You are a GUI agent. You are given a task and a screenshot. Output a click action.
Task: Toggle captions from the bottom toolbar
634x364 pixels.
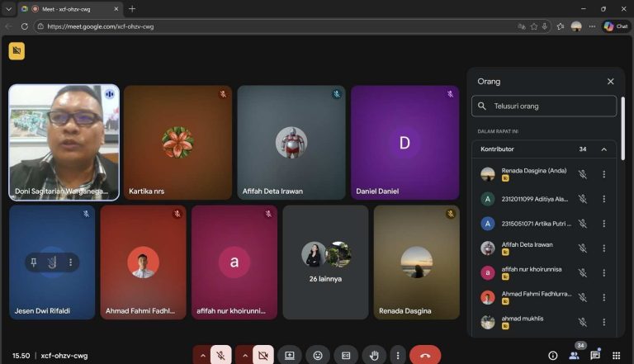click(346, 355)
